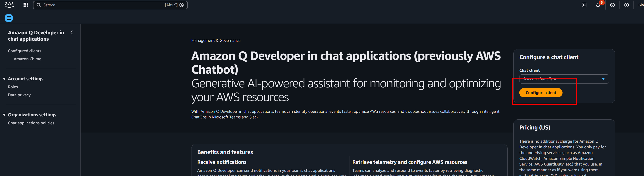The image size is (644, 176).
Task: Select Amazon Chime in sidebar
Action: pyautogui.click(x=28, y=59)
